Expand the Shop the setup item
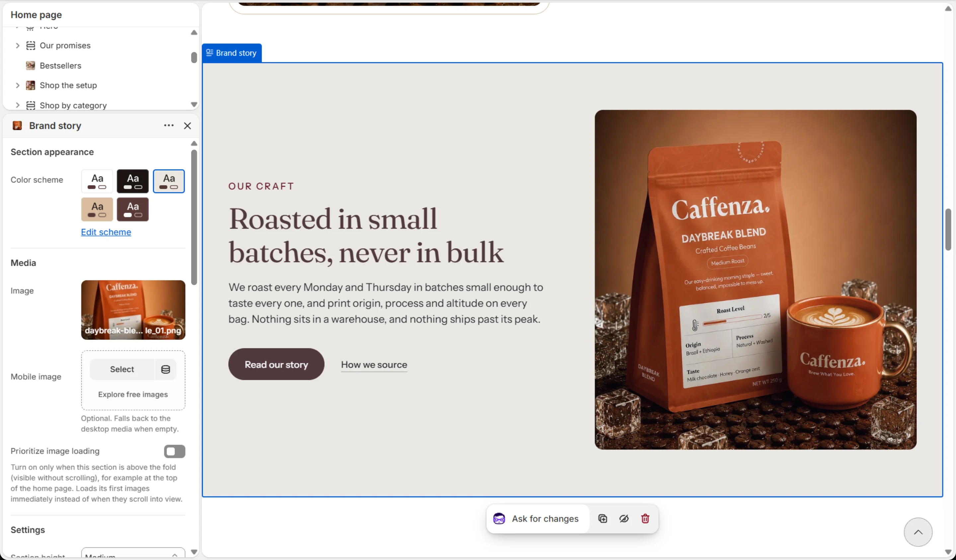Viewport: 956px width, 560px height. [17, 85]
